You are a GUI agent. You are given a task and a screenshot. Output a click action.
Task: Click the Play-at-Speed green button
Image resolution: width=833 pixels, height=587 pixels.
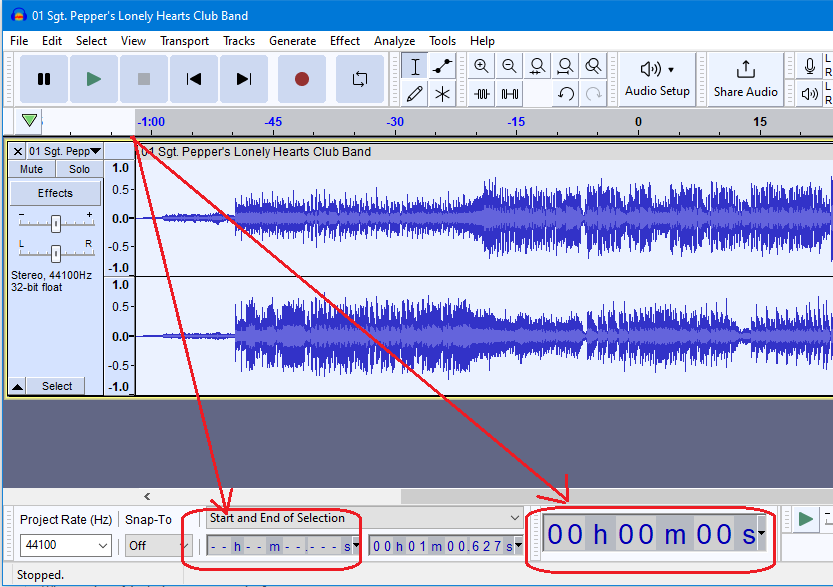806,519
